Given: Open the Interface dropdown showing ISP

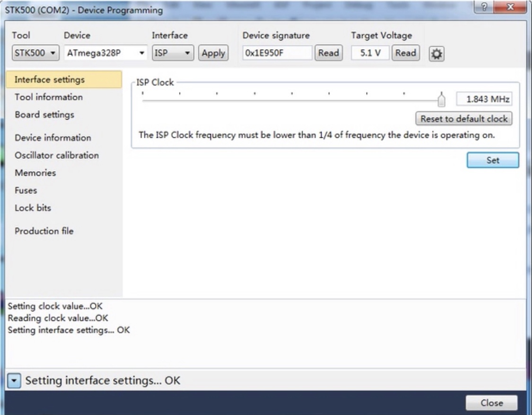Looking at the screenshot, I should (173, 53).
